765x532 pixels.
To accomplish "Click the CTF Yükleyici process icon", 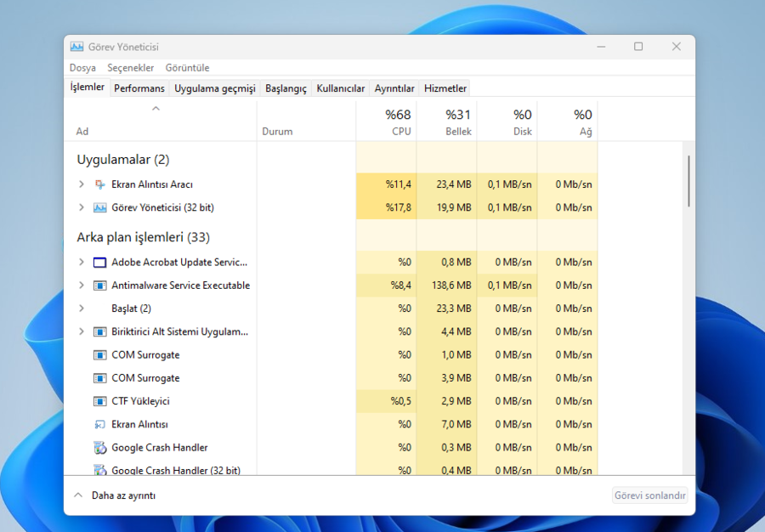I will point(99,401).
